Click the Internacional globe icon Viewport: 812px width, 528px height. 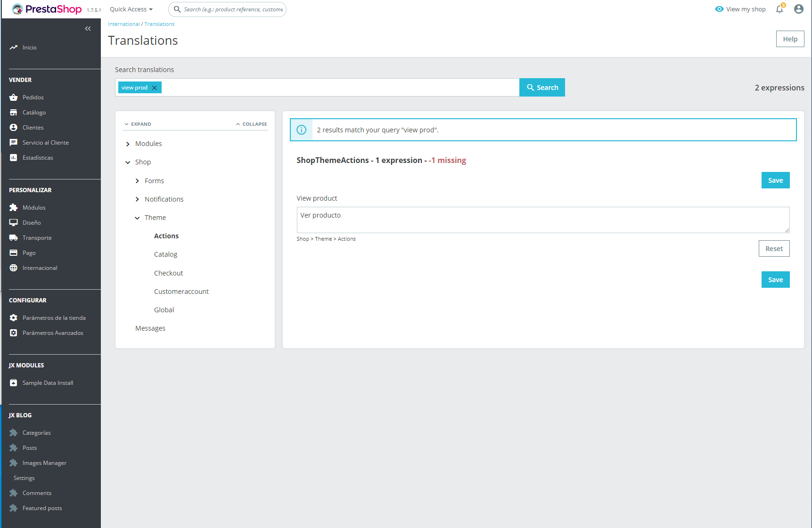13,268
